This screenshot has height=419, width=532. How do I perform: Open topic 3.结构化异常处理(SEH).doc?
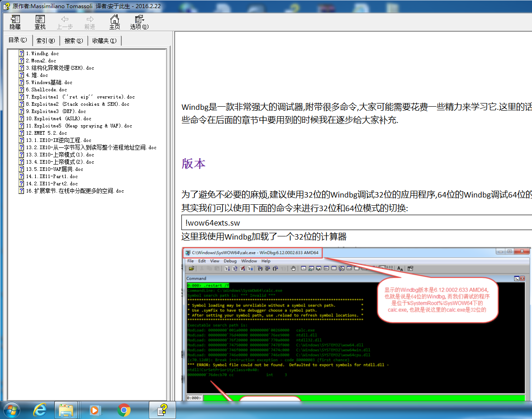[x=60, y=68]
